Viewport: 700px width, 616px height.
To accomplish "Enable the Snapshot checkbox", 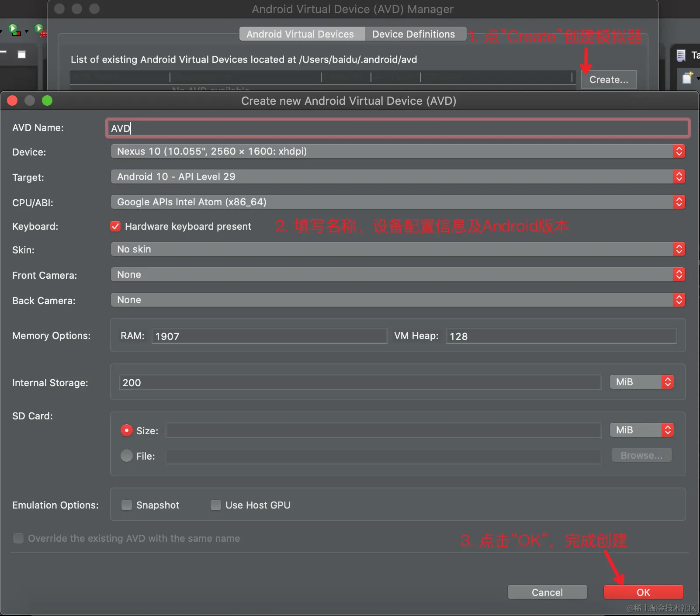I will tap(127, 505).
